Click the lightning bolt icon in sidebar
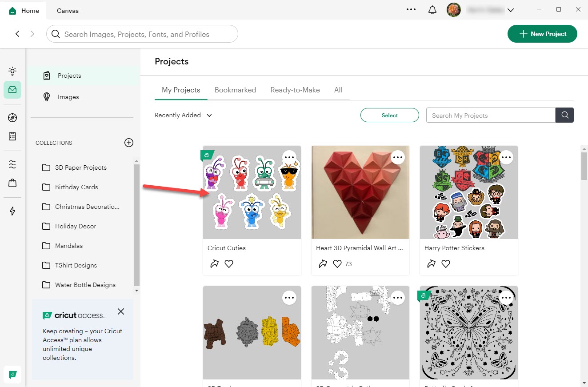The height and width of the screenshot is (387, 588). point(12,211)
